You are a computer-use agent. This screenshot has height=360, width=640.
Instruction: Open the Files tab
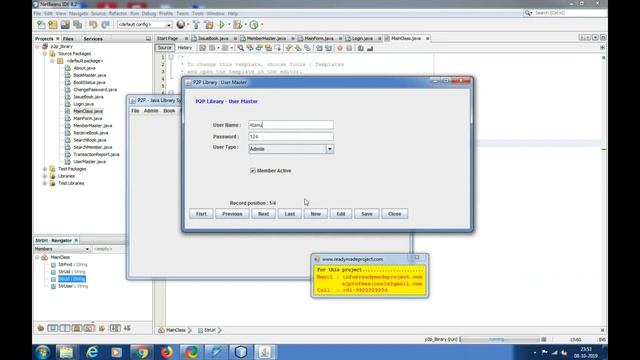pyautogui.click(x=68, y=39)
